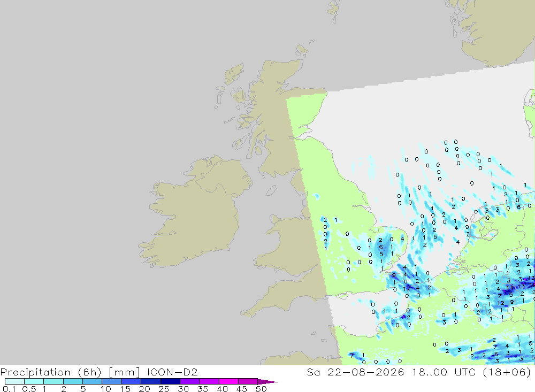Click the 'Precipitation (6h) [mm]' title text
This screenshot has width=535, height=392.
pos(70,372)
